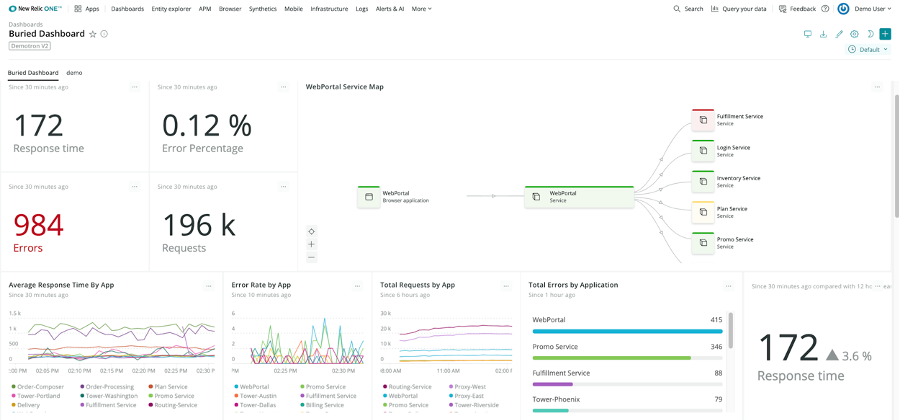Screen dimensions: 899x420
Task: Open Search with the magnifier icon
Action: point(677,9)
